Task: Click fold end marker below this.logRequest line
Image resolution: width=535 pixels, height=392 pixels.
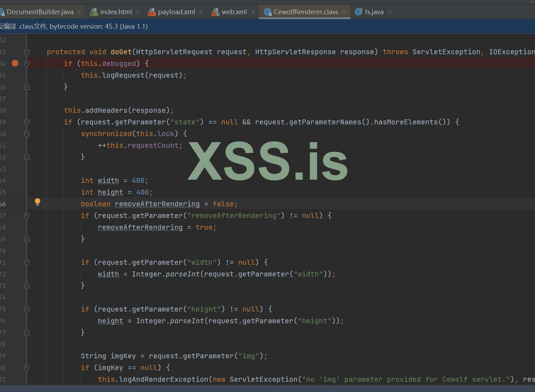Action: [x=27, y=87]
